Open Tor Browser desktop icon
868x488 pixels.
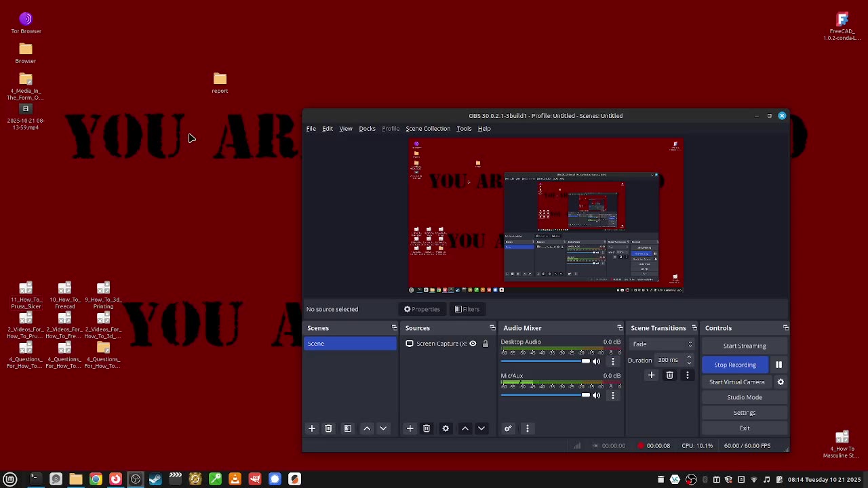click(26, 22)
